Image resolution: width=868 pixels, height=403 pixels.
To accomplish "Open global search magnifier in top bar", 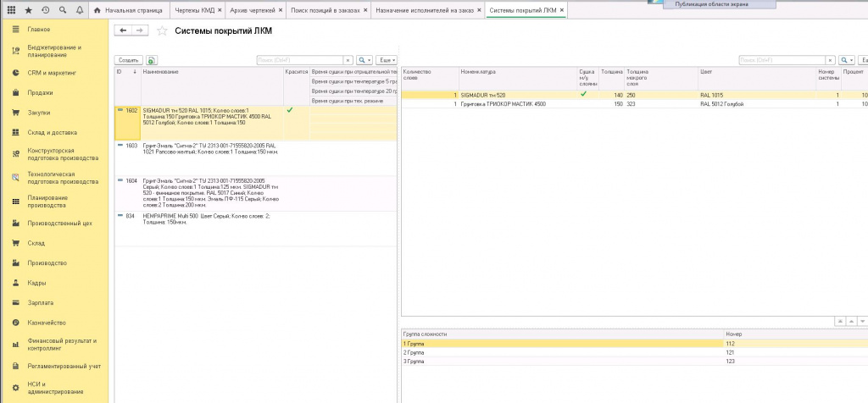I will (x=62, y=10).
